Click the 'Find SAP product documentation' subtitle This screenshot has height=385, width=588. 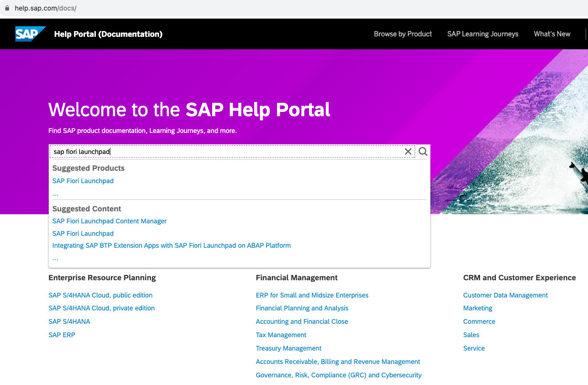coord(143,131)
